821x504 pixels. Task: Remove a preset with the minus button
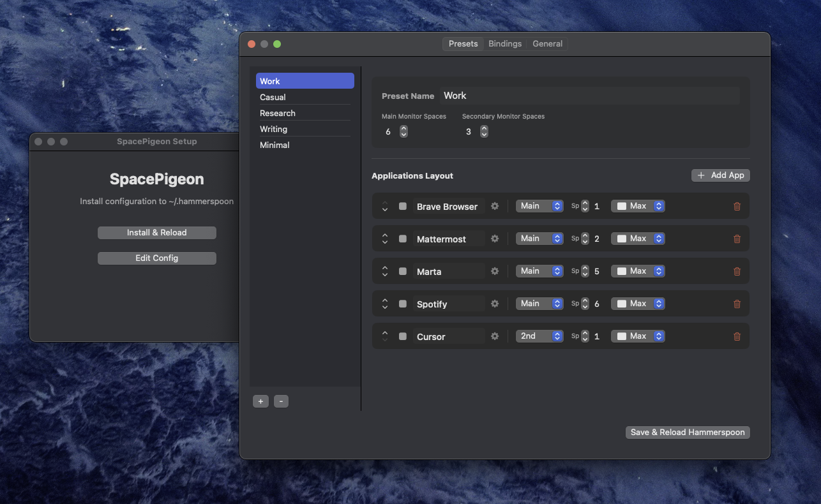click(x=281, y=401)
